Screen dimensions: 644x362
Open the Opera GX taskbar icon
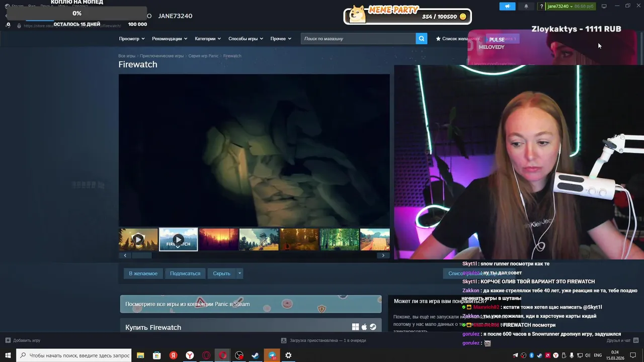[x=206, y=355]
